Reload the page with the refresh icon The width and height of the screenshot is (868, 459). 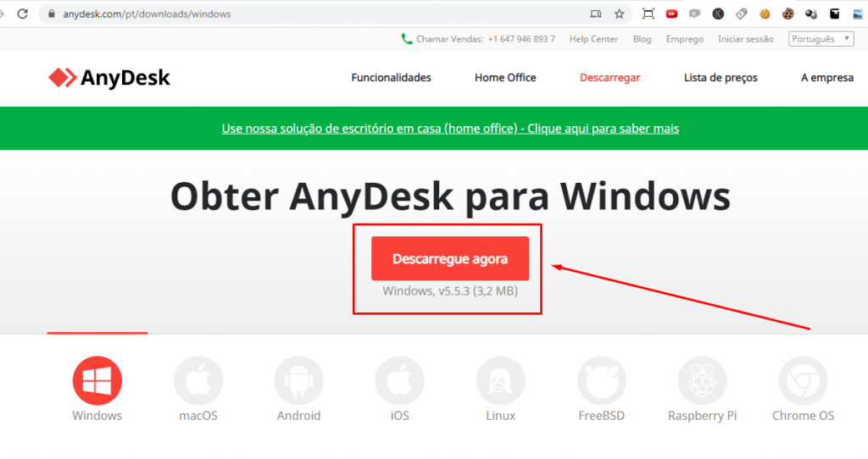(23, 14)
